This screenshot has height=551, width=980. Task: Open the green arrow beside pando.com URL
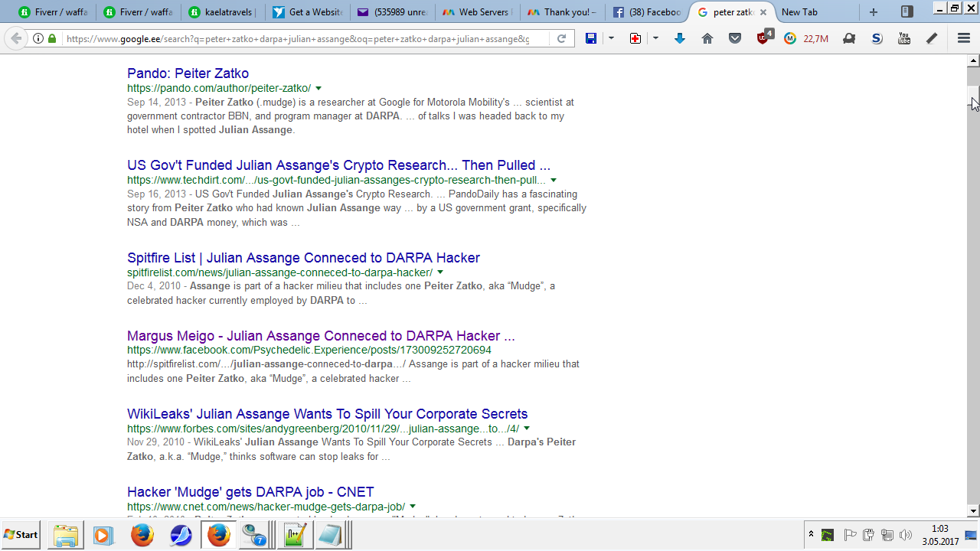[318, 89]
